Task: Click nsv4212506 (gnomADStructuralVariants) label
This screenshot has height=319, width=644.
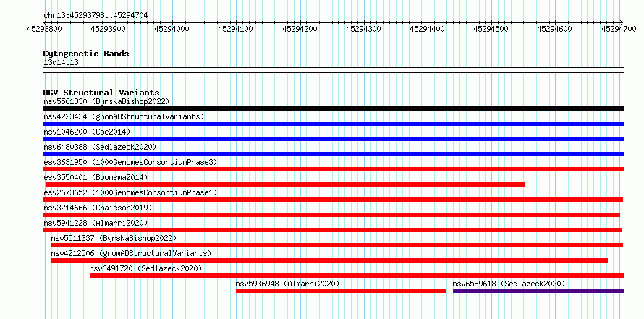Action: click(x=131, y=253)
